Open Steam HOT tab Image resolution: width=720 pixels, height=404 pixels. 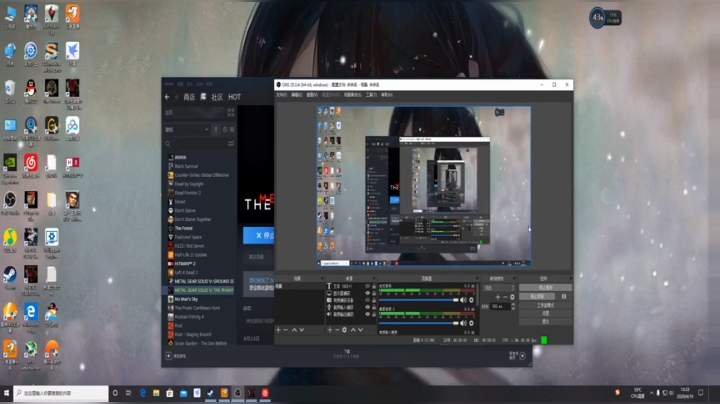click(235, 97)
